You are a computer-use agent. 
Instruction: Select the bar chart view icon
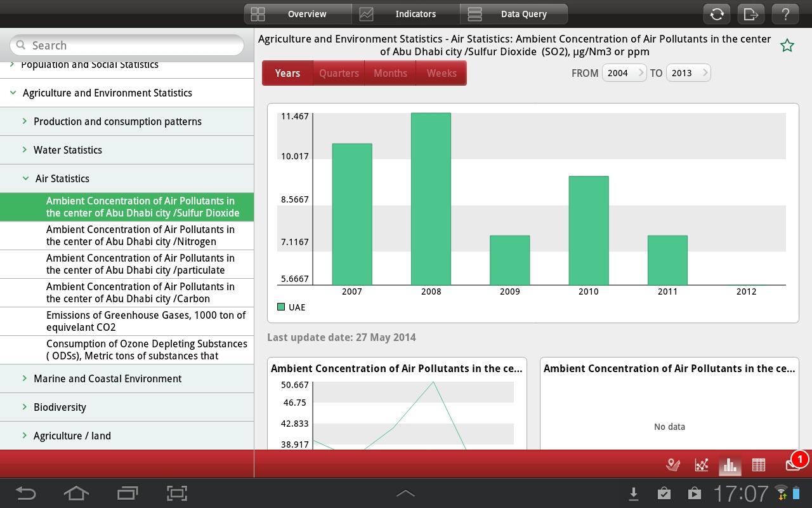click(730, 465)
